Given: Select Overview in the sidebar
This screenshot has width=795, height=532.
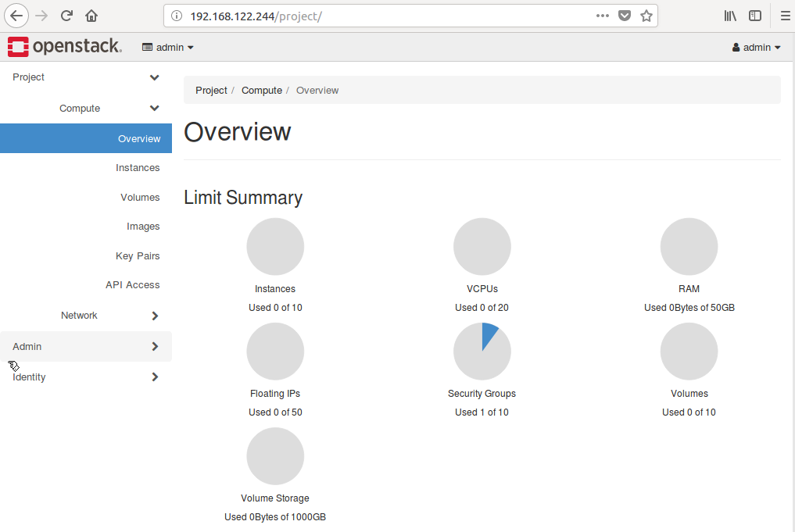Looking at the screenshot, I should (86, 138).
